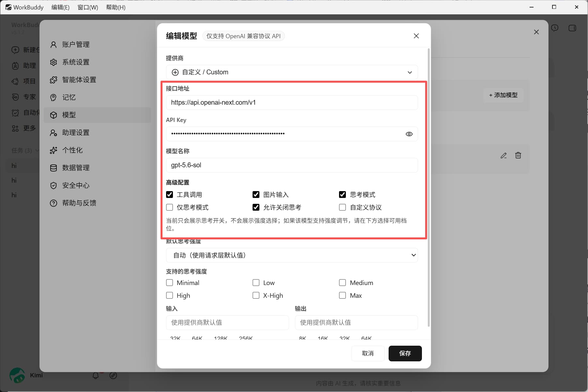Open 安全中心 in settings sidebar

pyautogui.click(x=97, y=185)
